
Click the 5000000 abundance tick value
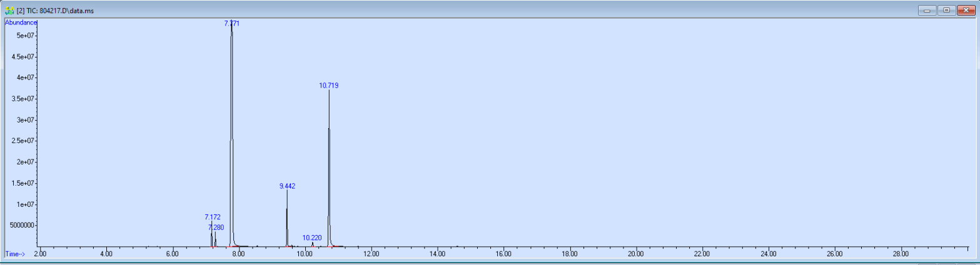point(21,226)
